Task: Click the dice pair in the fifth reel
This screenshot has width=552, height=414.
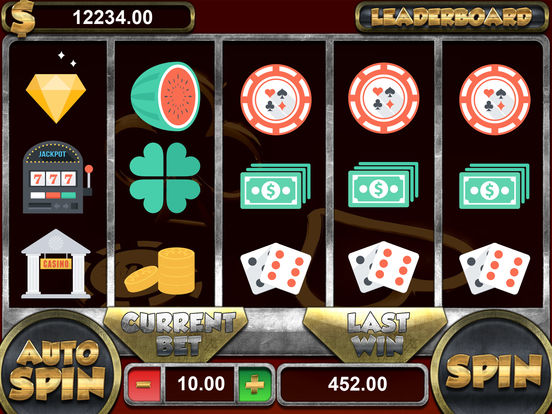Action: [x=494, y=269]
